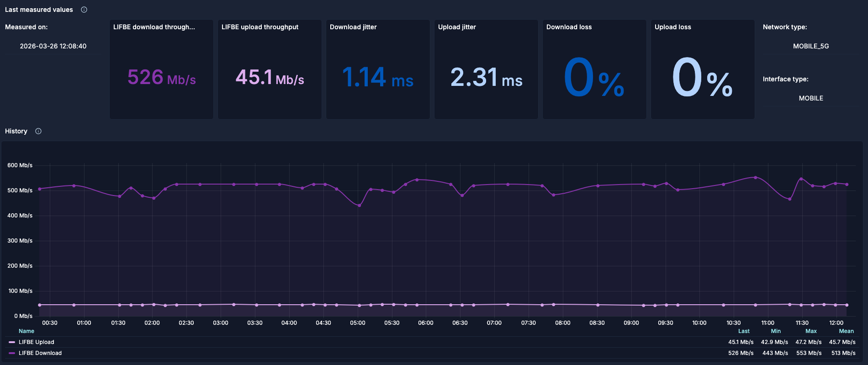Select the Upload loss panel title
The image size is (868, 365).
(672, 27)
